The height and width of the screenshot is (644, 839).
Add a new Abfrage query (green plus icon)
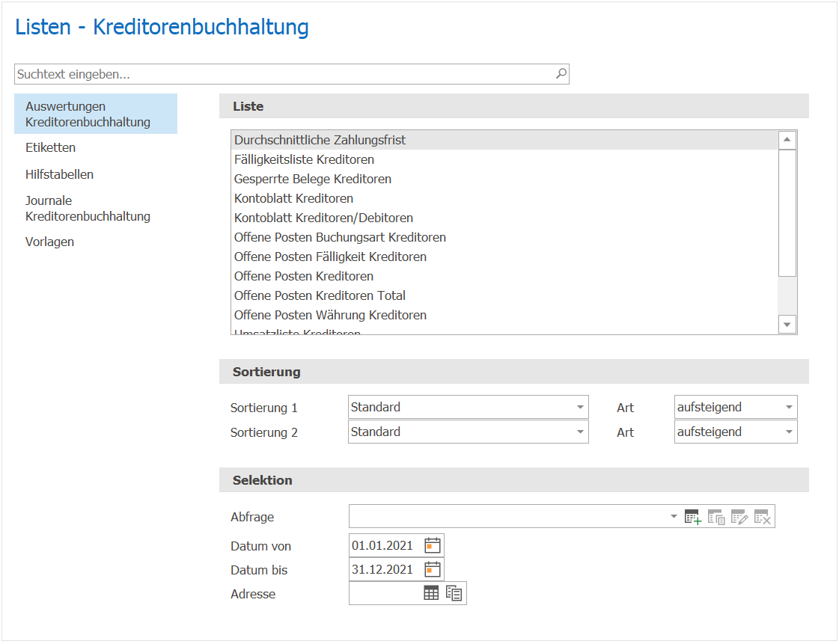coord(692,517)
